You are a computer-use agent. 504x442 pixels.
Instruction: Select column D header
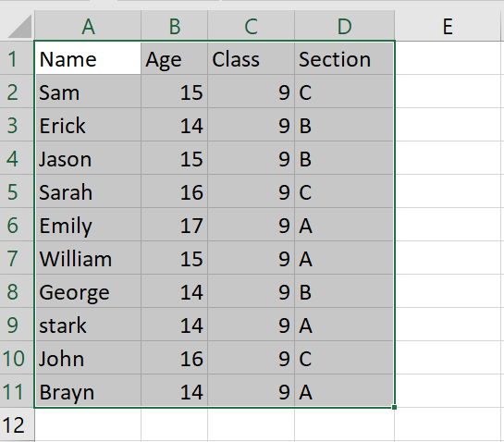[x=345, y=26]
